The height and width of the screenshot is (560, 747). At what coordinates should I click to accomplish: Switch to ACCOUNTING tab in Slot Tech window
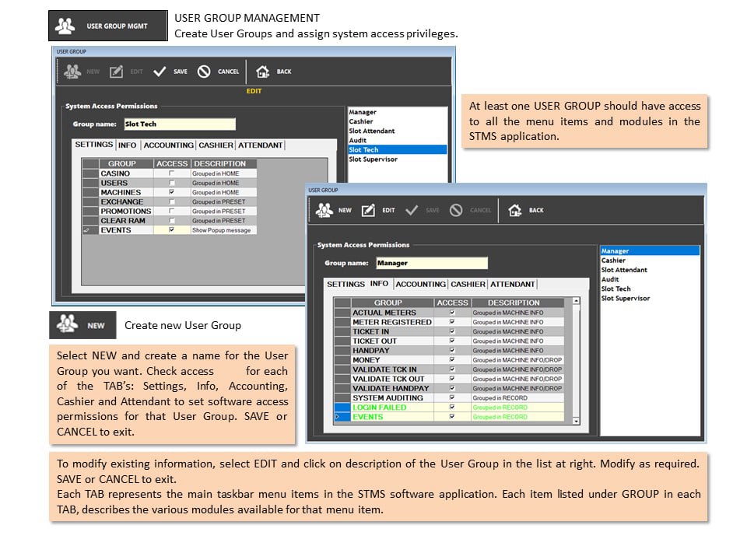169,145
